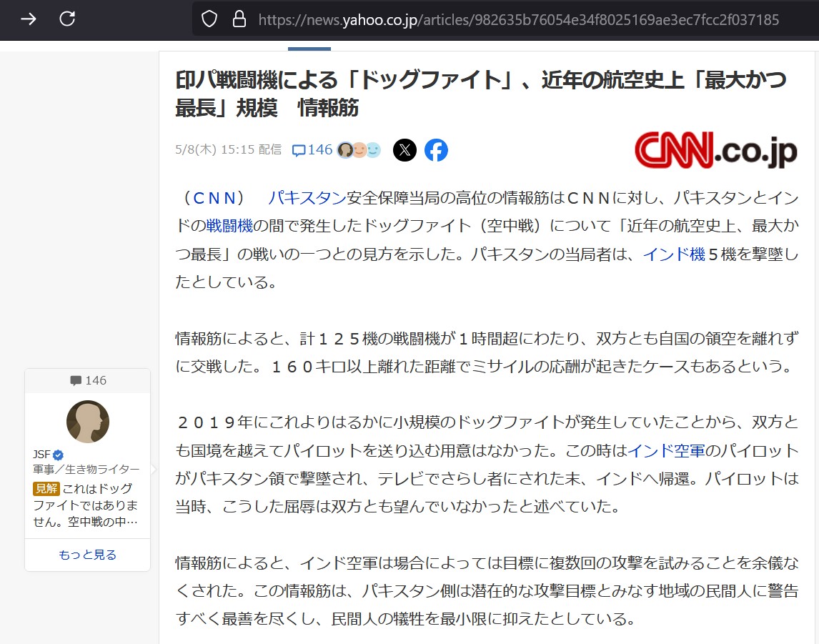The height and width of the screenshot is (644, 819).
Task: Follow the パキスタン link in first paragraph
Action: click(x=307, y=198)
